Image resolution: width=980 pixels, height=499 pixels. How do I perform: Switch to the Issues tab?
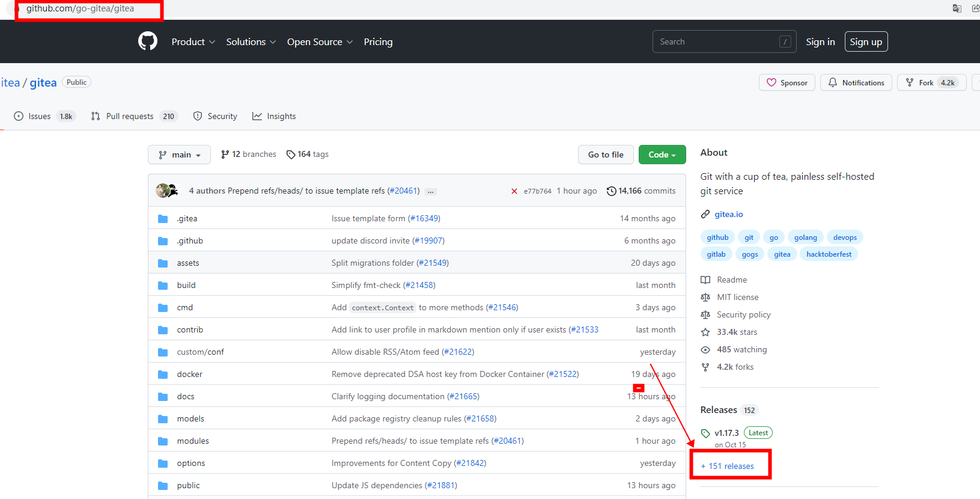pyautogui.click(x=44, y=116)
